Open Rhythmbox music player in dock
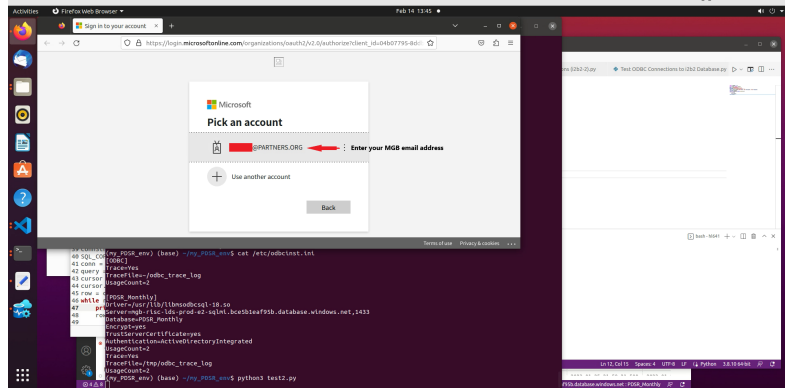The height and width of the screenshot is (388, 785). [23, 115]
